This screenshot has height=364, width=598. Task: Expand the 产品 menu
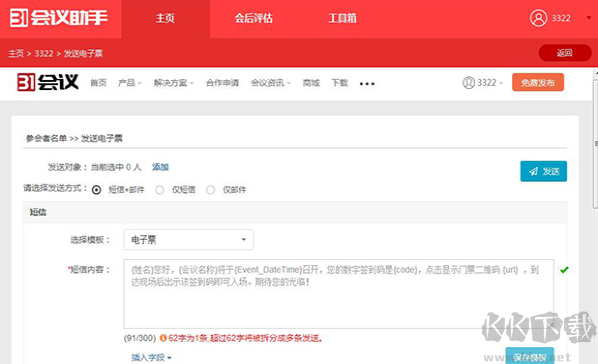(130, 83)
